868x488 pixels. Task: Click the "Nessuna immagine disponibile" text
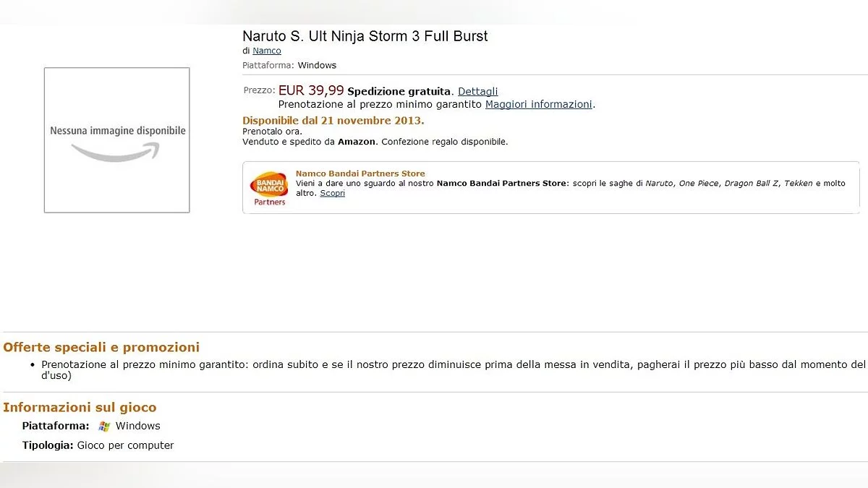[117, 131]
